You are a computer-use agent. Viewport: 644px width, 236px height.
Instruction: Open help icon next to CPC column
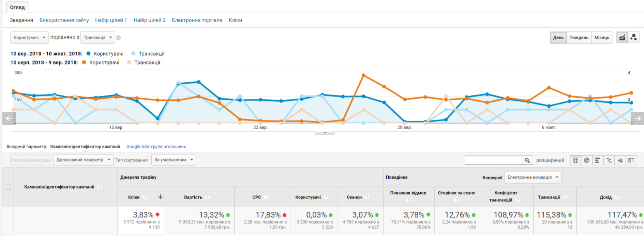266,197
